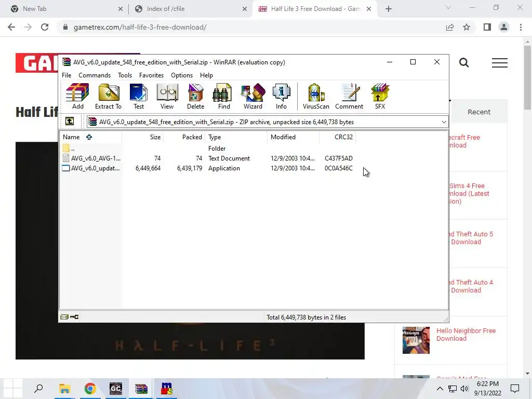Click the network tray icon
Image resolution: width=532 pixels, height=399 pixels.
453,389
